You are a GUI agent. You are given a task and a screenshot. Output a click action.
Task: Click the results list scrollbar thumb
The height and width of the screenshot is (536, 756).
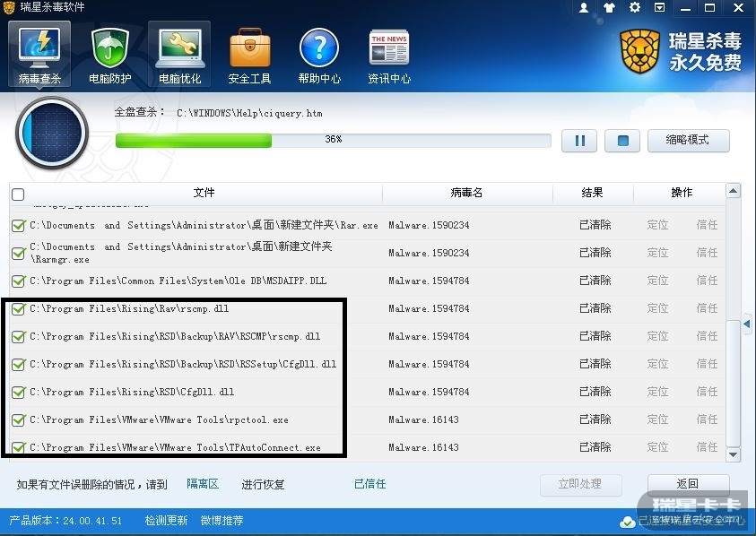[733, 384]
